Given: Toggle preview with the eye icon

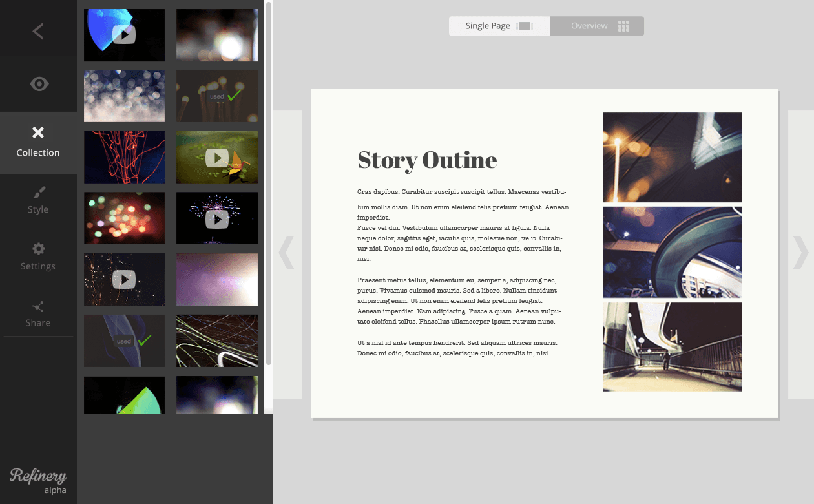Looking at the screenshot, I should coord(39,84).
